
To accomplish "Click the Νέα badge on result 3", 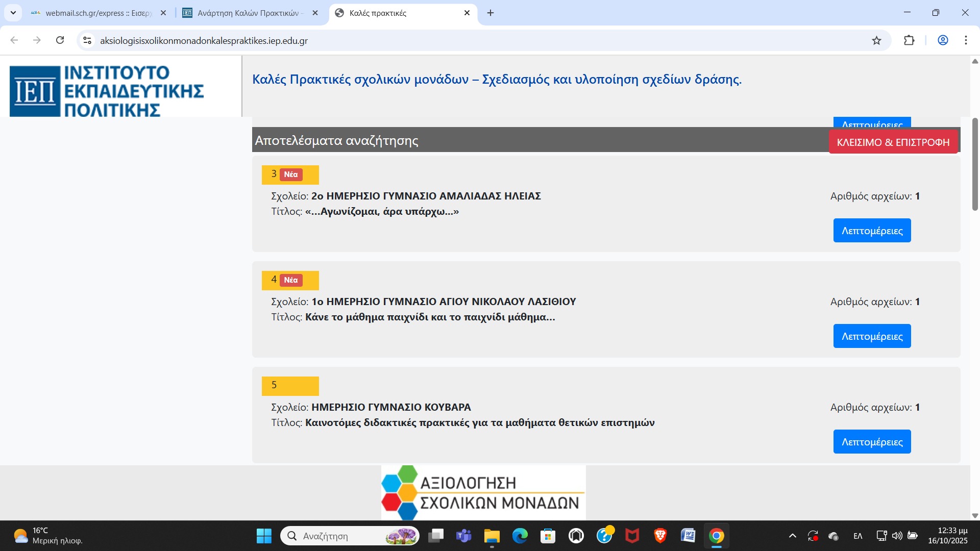I will [x=291, y=174].
